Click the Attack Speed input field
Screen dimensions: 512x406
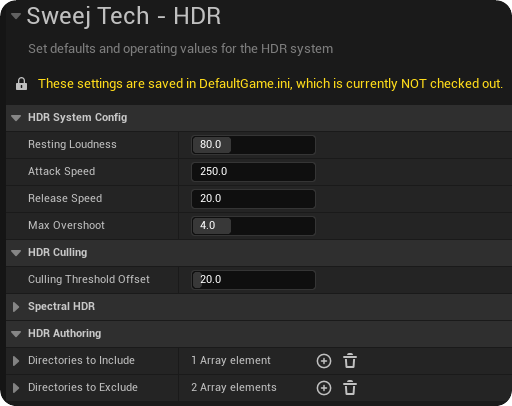[x=253, y=172]
